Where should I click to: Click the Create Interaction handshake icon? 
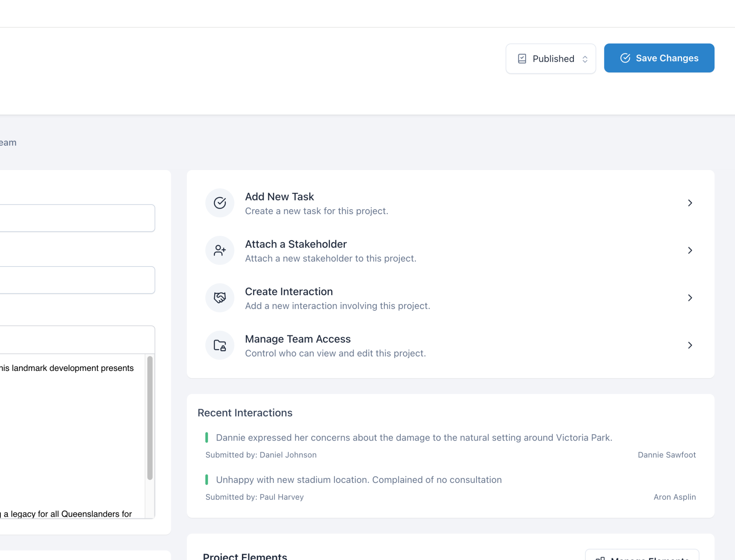point(220,298)
